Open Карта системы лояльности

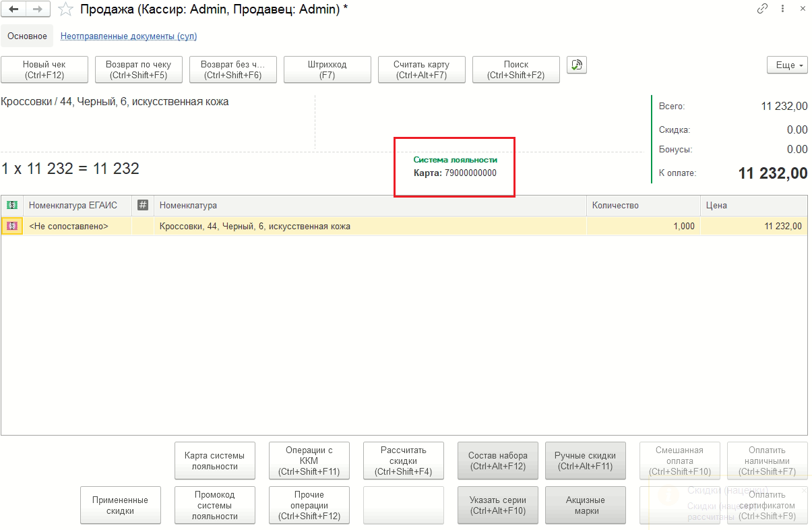point(214,461)
